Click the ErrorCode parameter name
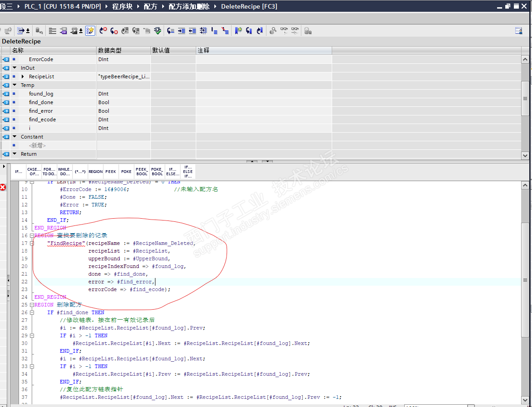This screenshot has width=532, height=407. pos(41,59)
